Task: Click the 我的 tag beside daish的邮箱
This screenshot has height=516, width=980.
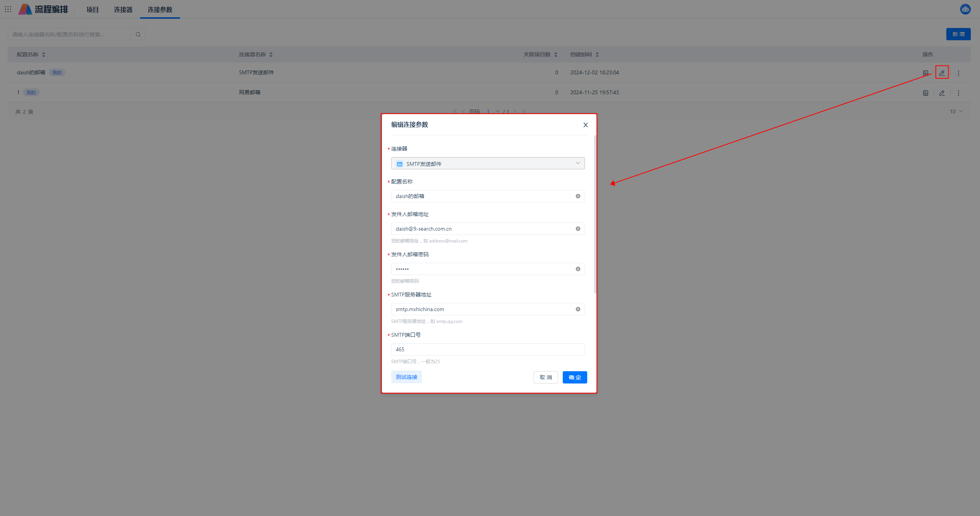Action: point(57,72)
